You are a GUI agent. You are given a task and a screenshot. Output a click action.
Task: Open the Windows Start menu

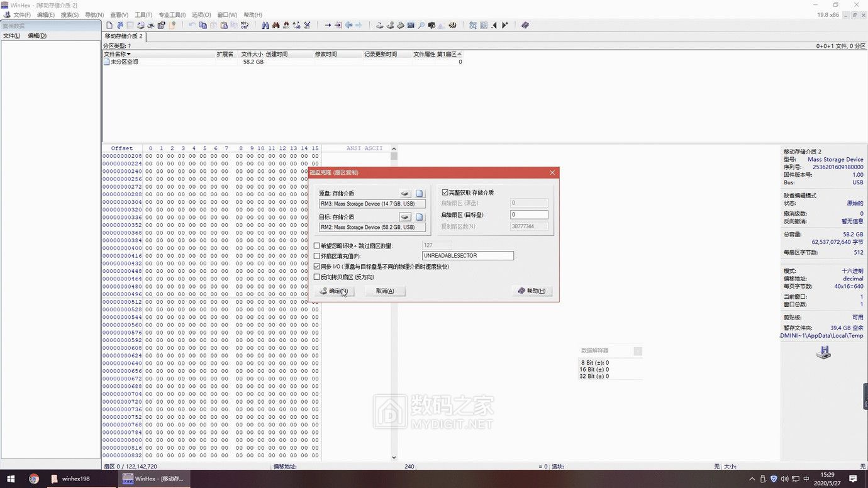(x=11, y=479)
